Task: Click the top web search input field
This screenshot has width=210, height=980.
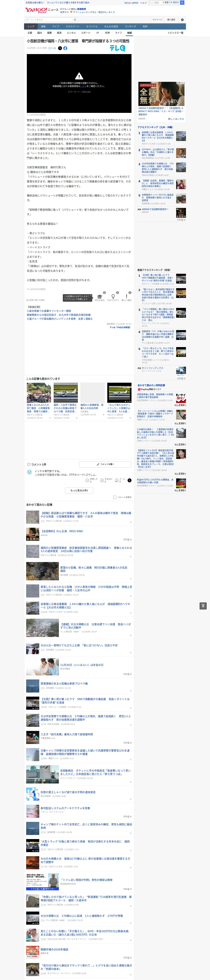Action: tap(155, 3)
